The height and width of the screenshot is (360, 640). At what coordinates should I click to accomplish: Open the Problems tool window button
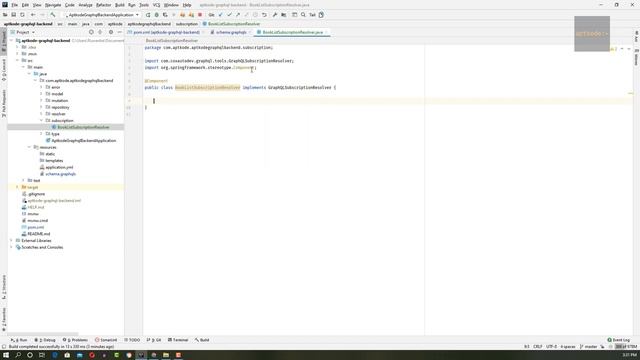pos(75,340)
